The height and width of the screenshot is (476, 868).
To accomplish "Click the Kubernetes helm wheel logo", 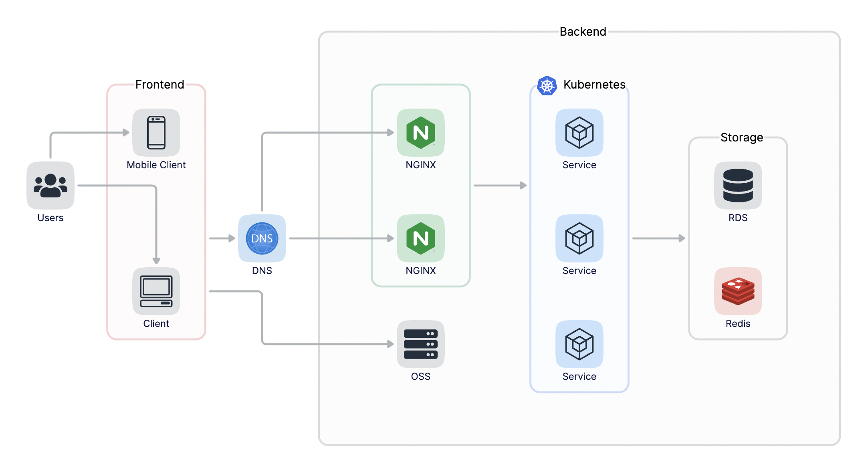I will [547, 85].
